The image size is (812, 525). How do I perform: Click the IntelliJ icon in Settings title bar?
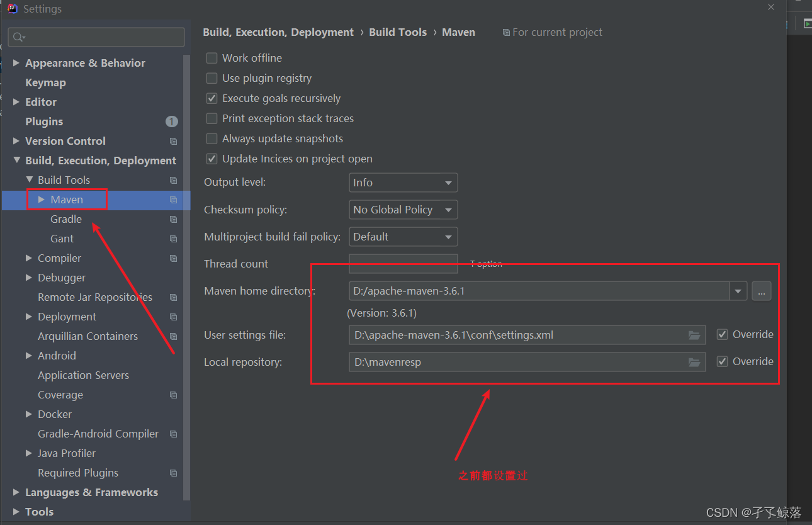click(x=13, y=8)
